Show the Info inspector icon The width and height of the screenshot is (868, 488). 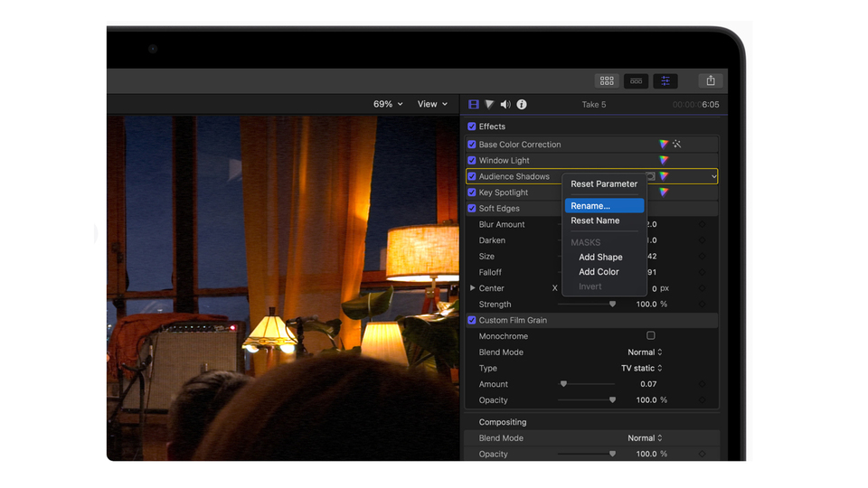coord(522,105)
